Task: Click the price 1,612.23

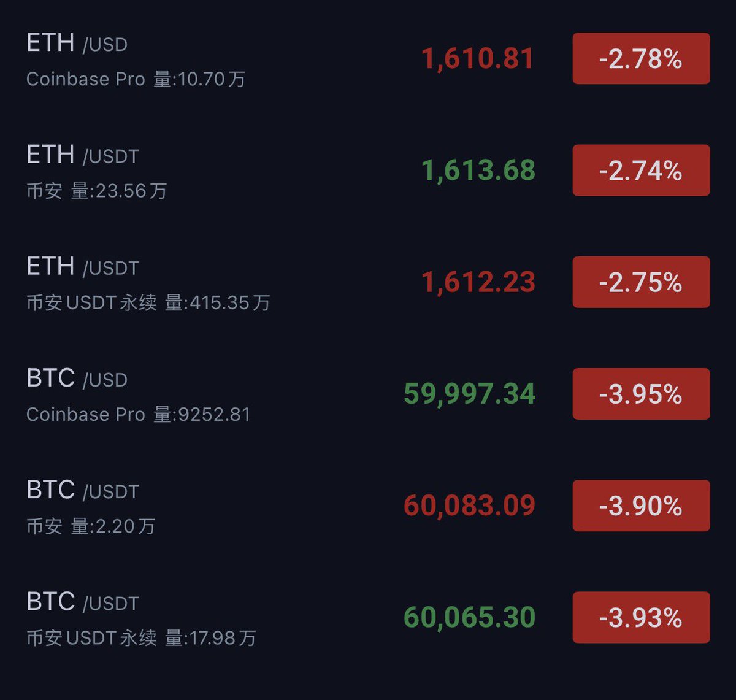Action: click(x=478, y=283)
